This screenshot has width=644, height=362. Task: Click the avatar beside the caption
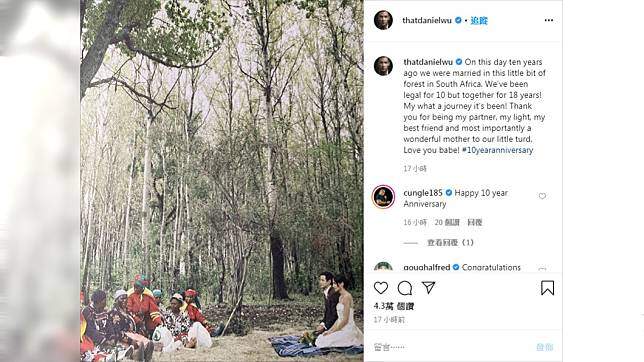(x=383, y=66)
